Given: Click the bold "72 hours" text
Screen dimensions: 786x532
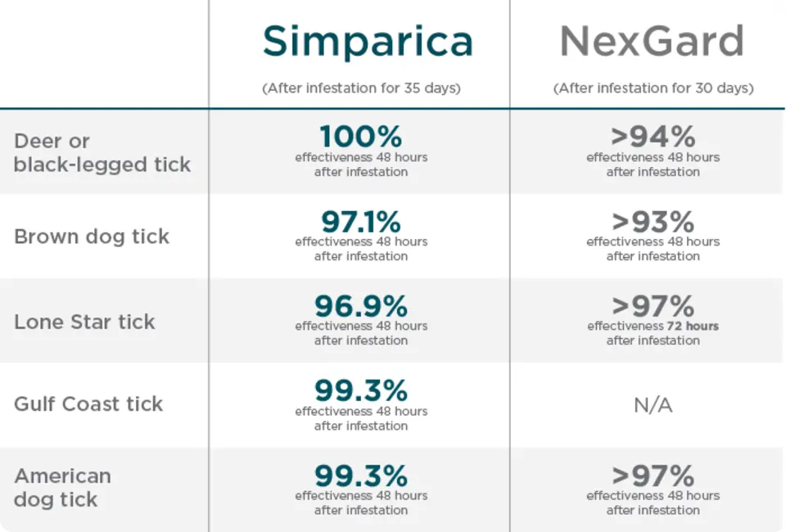Looking at the screenshot, I should pos(692,326).
